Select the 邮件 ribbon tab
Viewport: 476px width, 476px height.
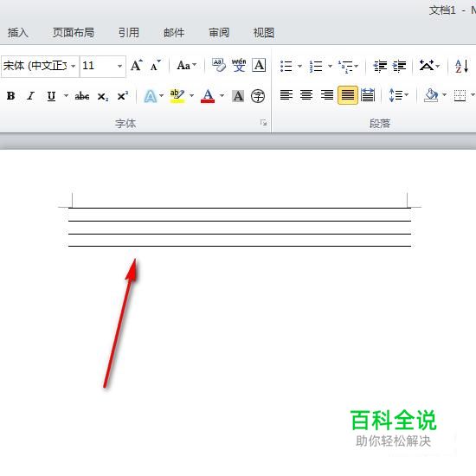point(174,33)
